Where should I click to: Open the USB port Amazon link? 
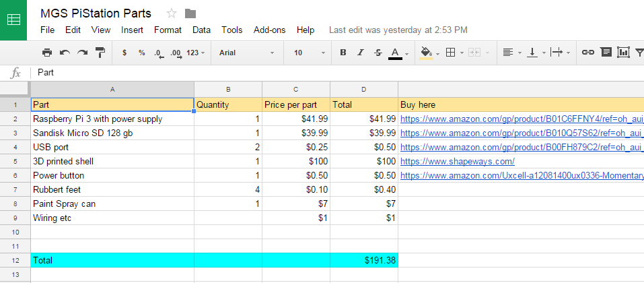click(522, 148)
